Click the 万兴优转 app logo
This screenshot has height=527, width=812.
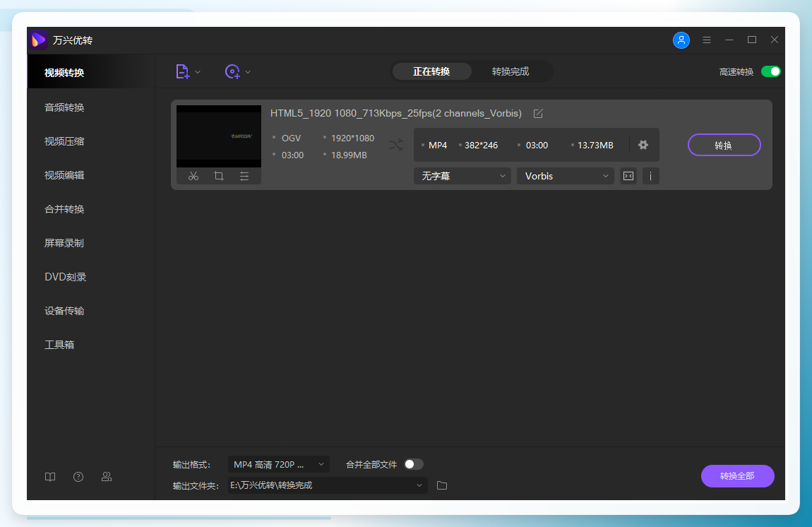[39, 40]
